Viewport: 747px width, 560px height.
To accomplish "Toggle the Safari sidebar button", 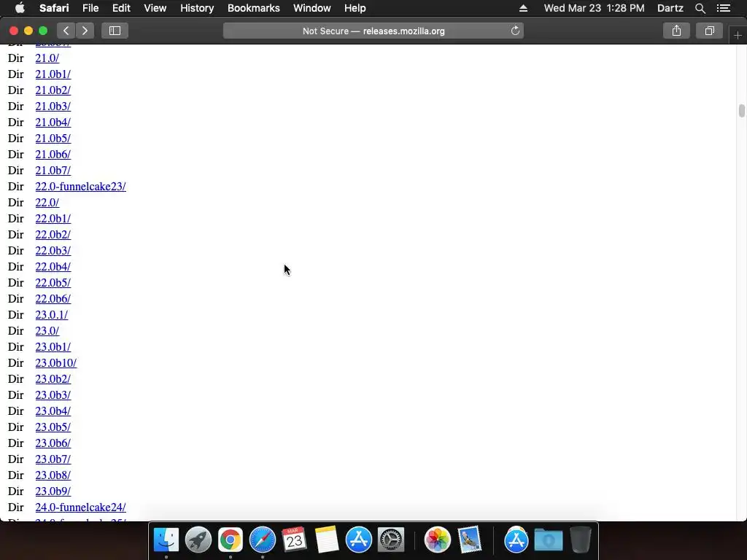I will (x=115, y=31).
